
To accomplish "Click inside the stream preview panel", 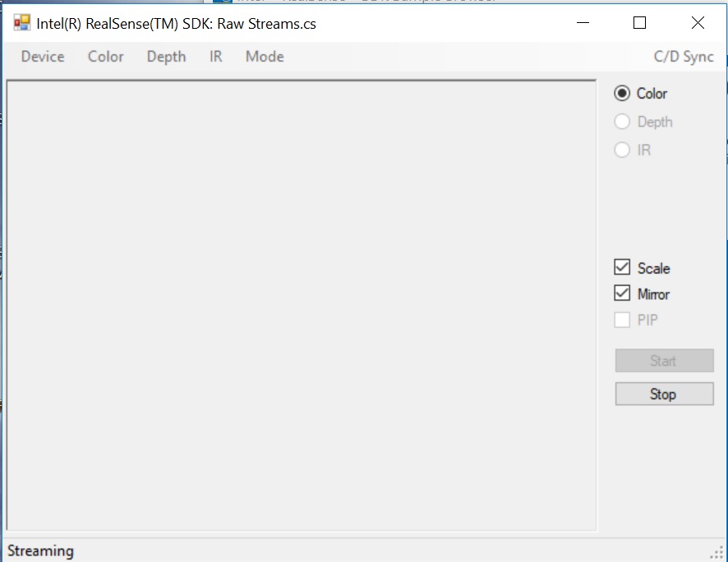I will [x=301, y=306].
